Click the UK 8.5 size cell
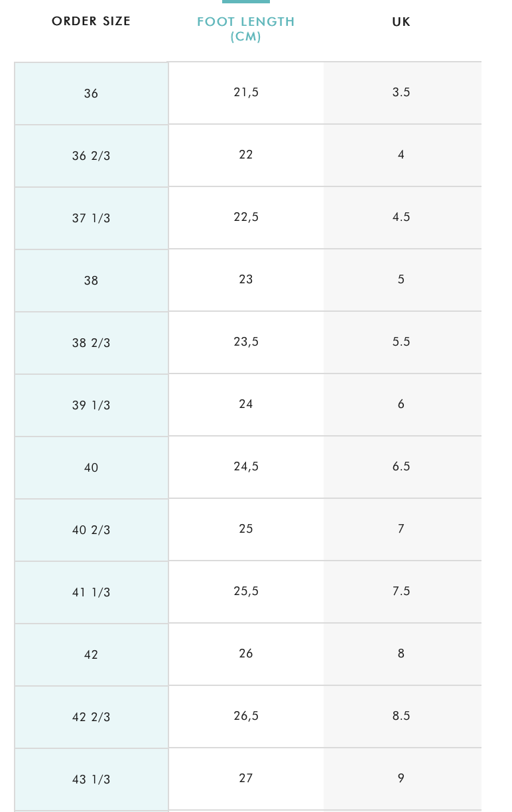The width and height of the screenshot is (512, 812). point(401,716)
